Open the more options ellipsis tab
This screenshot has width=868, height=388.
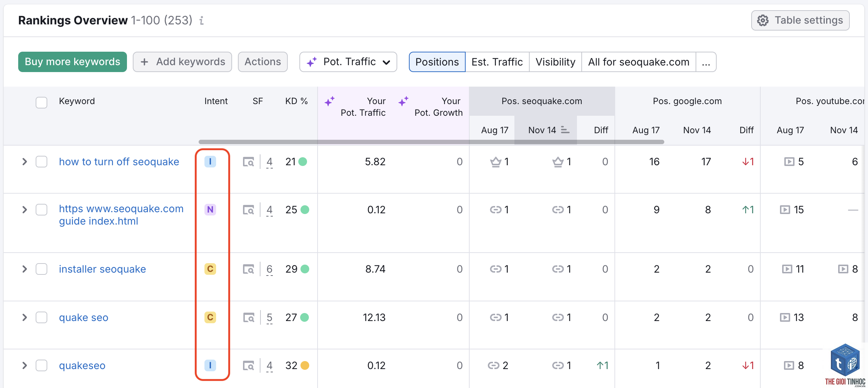(x=706, y=62)
